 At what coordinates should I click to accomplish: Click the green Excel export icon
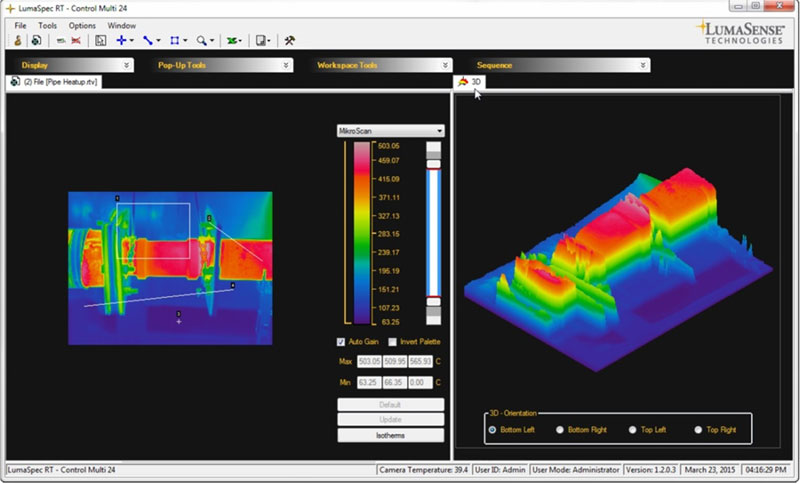click(x=232, y=40)
